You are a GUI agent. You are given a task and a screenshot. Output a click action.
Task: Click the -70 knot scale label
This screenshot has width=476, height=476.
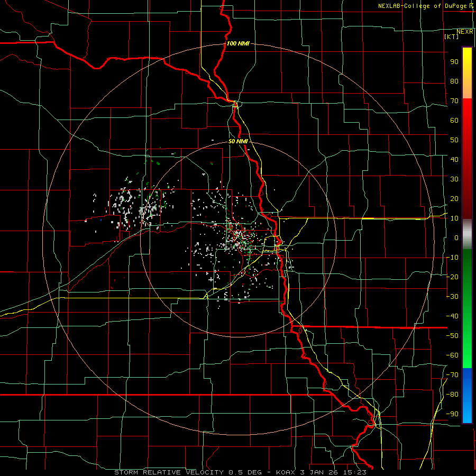pos(452,375)
